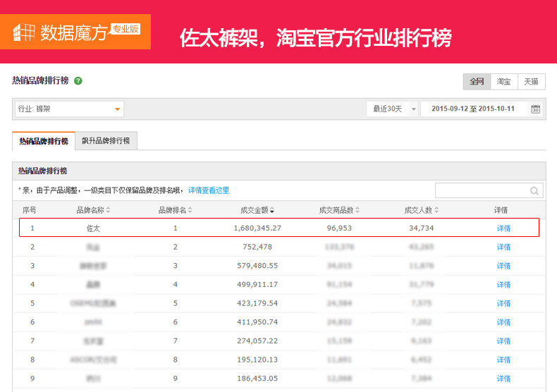Sort by 成交人数 column arrows
Image resolution: width=557 pixels, height=392 pixels.
point(436,210)
